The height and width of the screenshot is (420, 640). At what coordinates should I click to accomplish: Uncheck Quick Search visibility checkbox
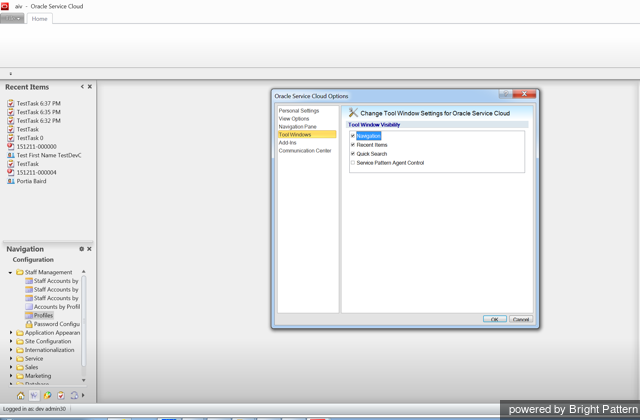point(353,154)
